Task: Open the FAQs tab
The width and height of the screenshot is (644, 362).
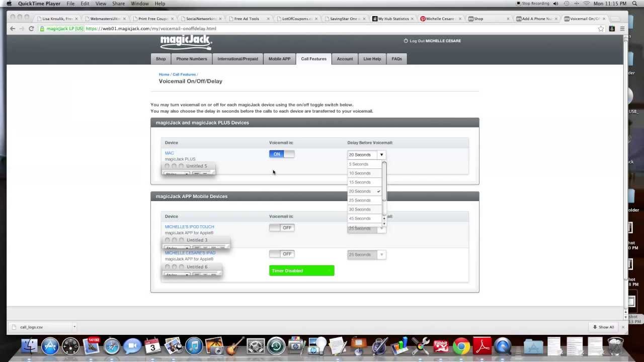Action: [x=397, y=59]
